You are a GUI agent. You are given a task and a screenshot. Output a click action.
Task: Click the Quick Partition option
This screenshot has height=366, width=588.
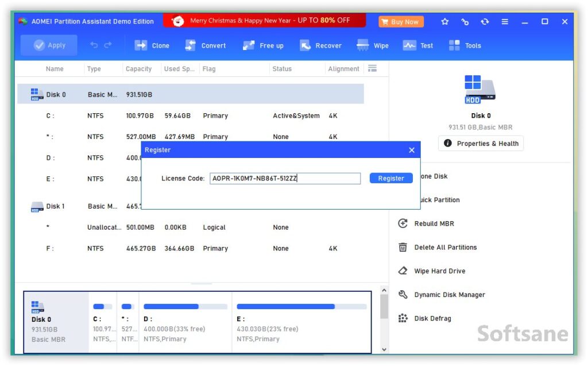pyautogui.click(x=440, y=200)
